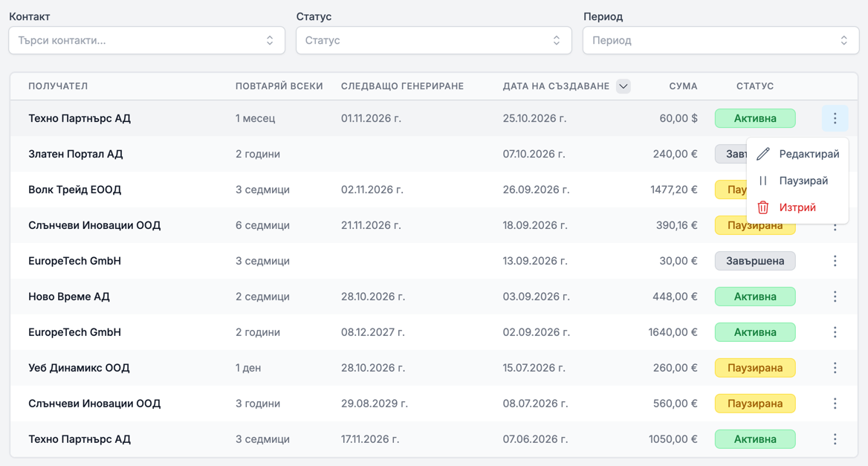Screen dimensions: 868x466
Task: Select Слънчеви Иновации ООД in the 6 седмици row
Action: pos(94,225)
